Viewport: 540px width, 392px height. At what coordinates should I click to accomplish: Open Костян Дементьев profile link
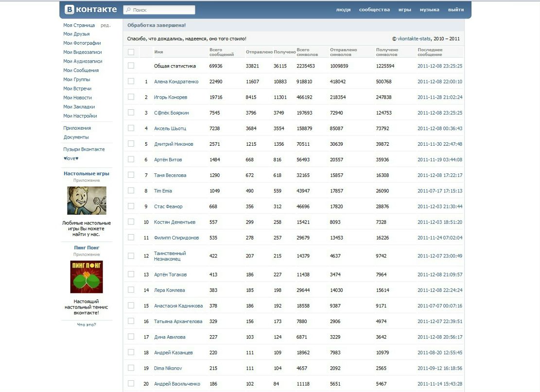click(x=174, y=222)
